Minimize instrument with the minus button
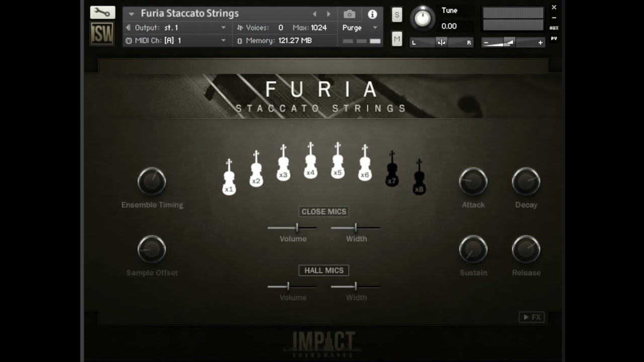Screen dimensions: 644x362 [x=554, y=18]
